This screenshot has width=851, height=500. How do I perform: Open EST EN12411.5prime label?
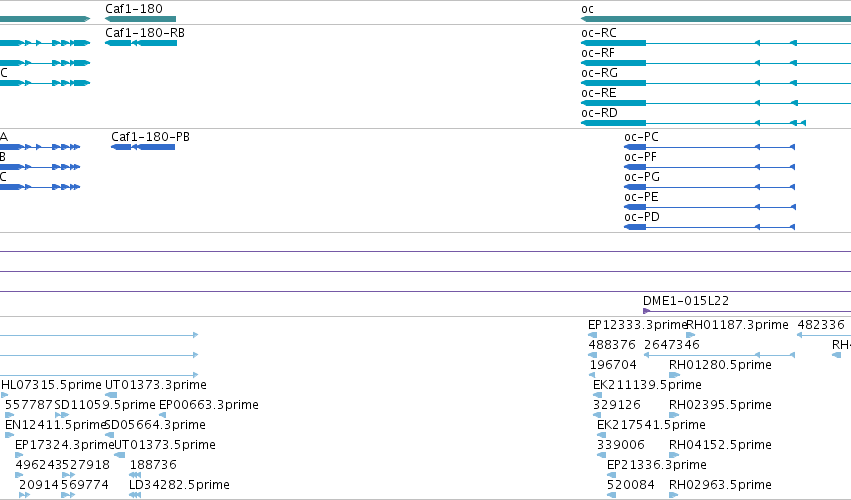click(55, 425)
